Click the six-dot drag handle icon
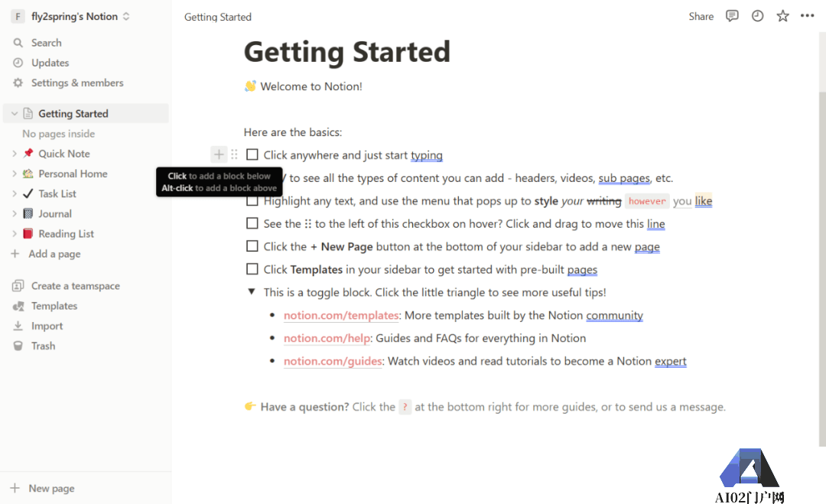Screen dimensions: 826x504 [235, 154]
